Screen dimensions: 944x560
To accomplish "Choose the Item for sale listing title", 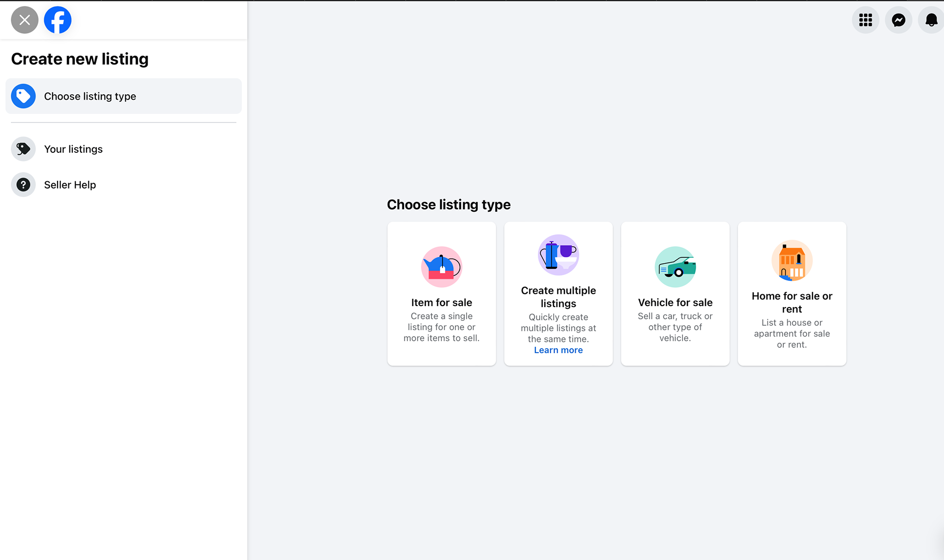I will 442,303.
